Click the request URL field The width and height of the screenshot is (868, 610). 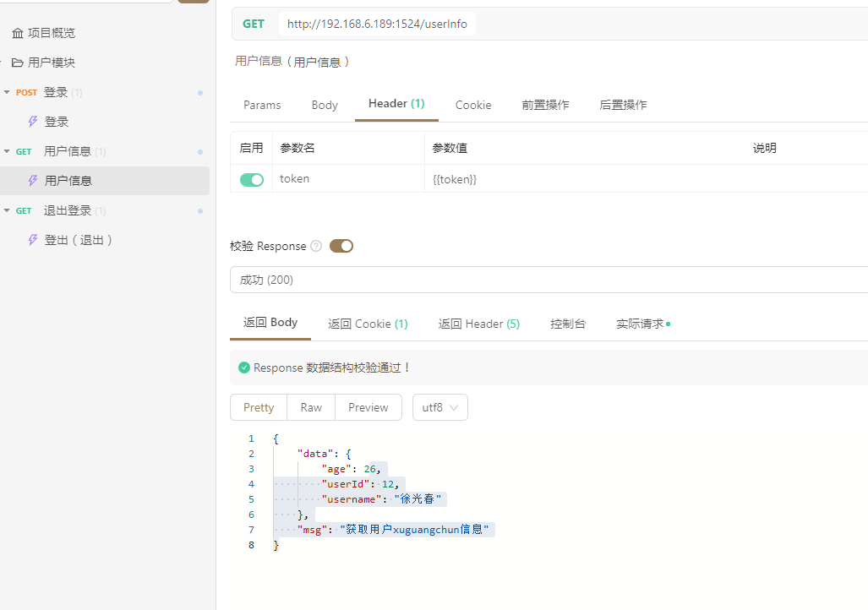[x=377, y=24]
